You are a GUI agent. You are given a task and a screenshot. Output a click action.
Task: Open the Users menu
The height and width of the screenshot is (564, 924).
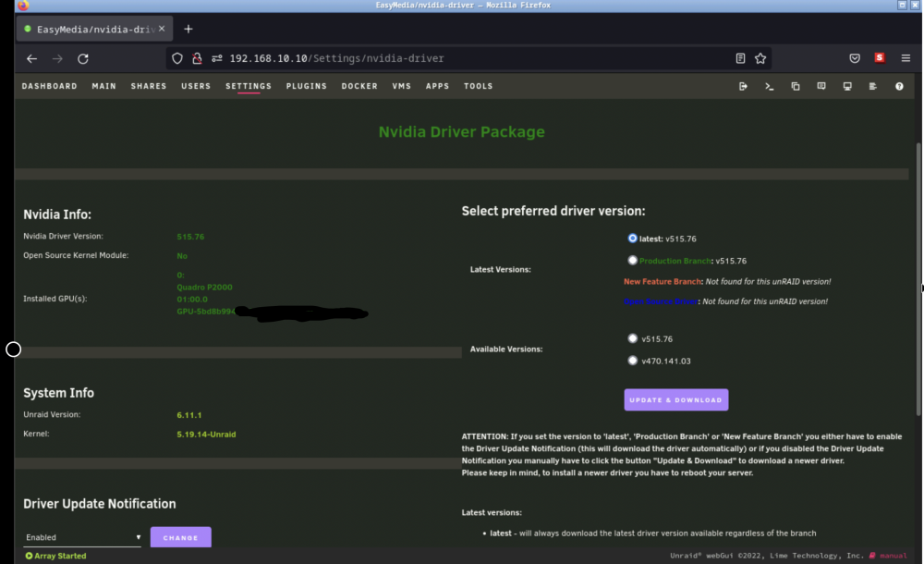click(196, 86)
